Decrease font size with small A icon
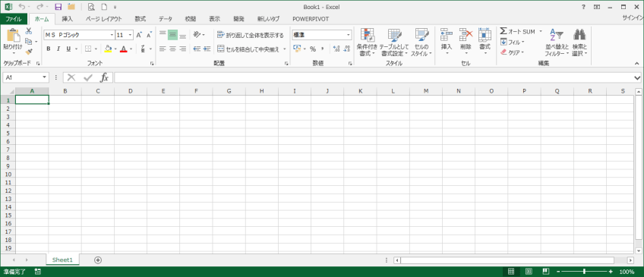 [x=149, y=36]
